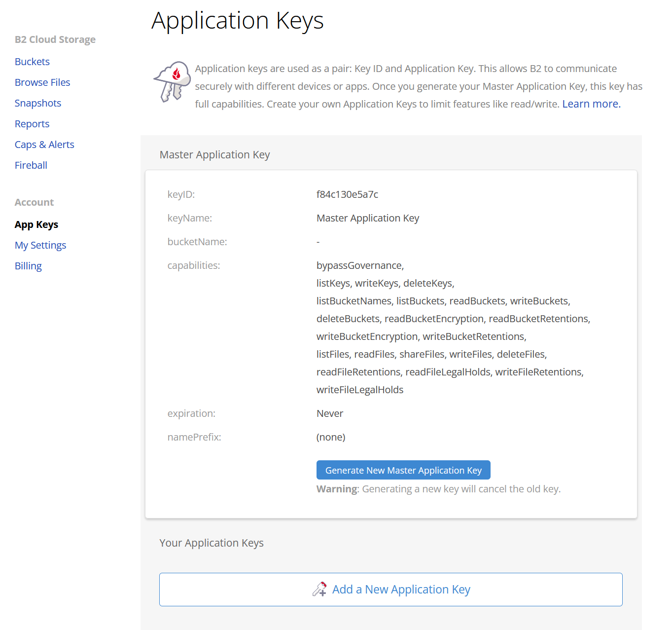672x630 pixels.
Task: Click the namePrefix: label
Action: (x=194, y=437)
